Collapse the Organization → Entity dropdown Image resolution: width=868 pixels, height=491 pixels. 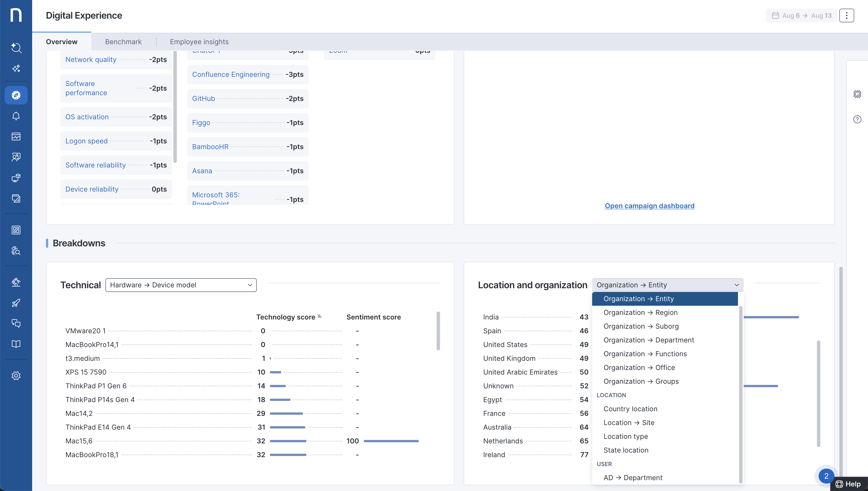[667, 285]
